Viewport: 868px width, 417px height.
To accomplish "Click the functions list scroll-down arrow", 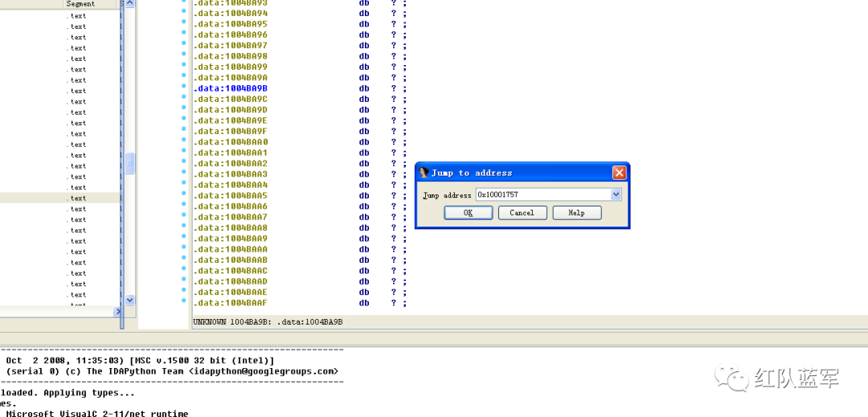I will 129,300.
